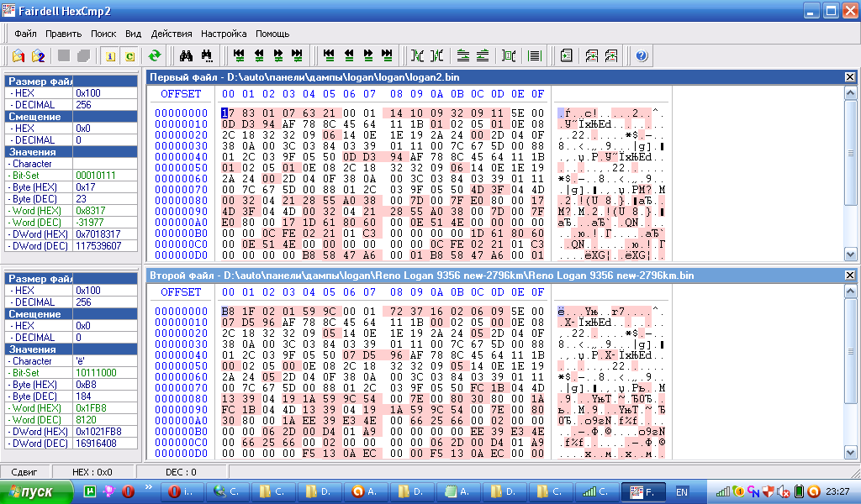Screen dimensions: 861x504
Task: Click the 'HEX : 0x0' status bar field
Action: tap(92, 471)
